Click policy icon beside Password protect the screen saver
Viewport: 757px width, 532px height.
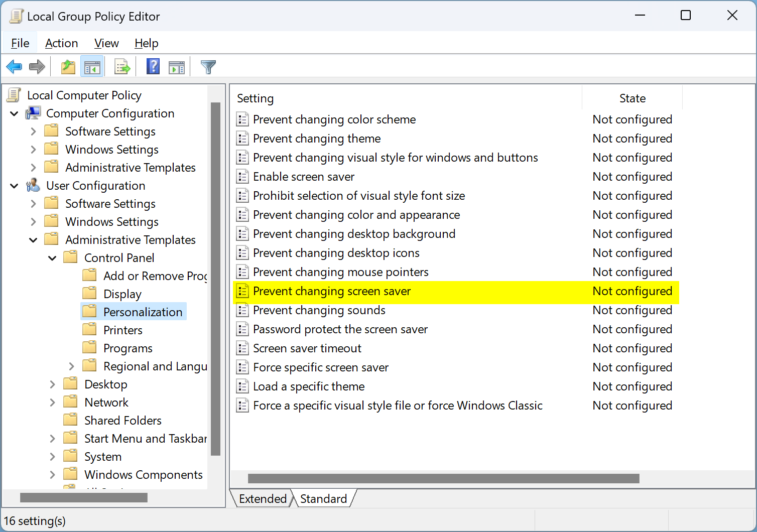(242, 329)
